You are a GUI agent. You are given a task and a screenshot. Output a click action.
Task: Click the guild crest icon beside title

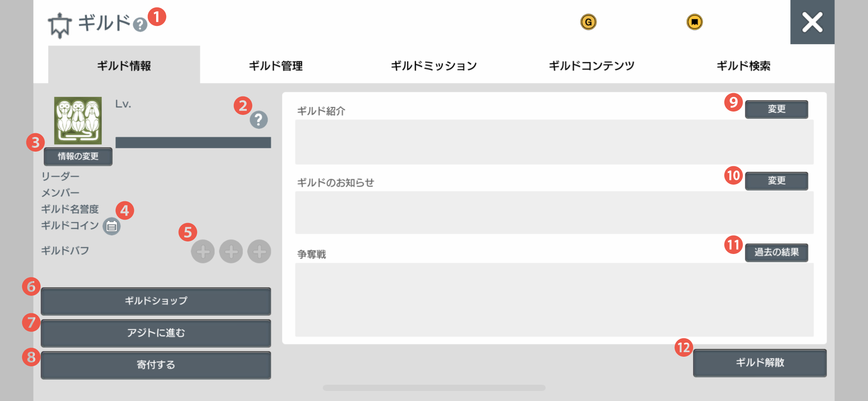coord(60,25)
